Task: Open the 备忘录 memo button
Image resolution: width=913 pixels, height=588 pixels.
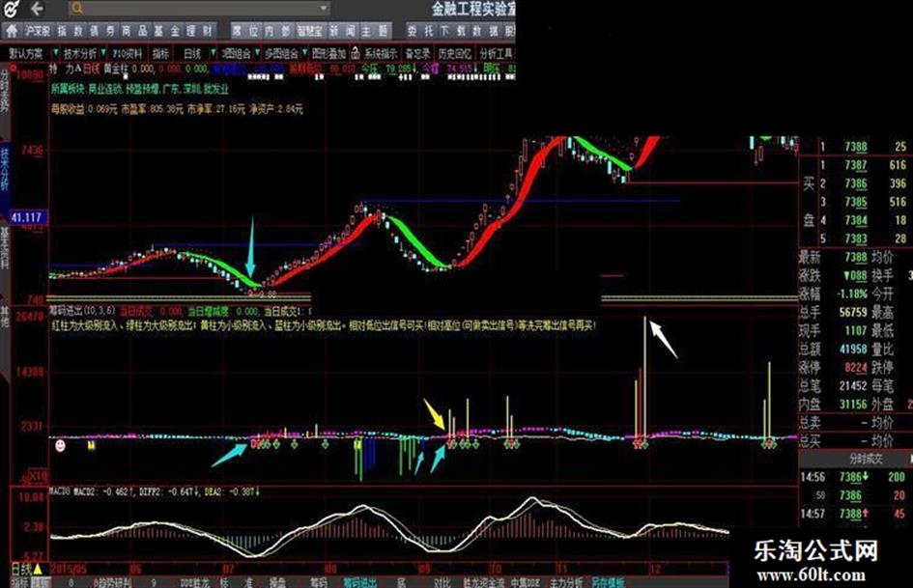Action: click(x=417, y=53)
